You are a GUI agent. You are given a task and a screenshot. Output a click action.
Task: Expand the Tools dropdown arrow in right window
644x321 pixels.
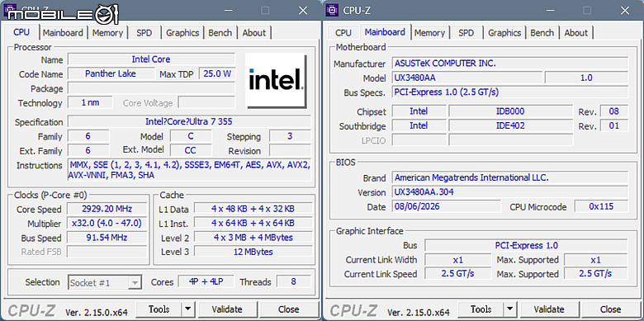(509, 309)
